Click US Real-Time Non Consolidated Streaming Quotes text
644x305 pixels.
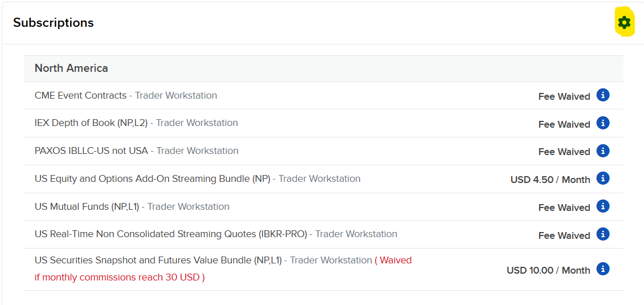[171, 234]
